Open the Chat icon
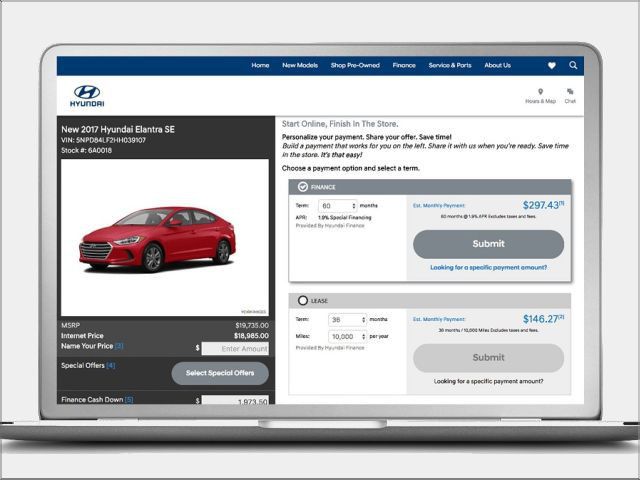The width and height of the screenshot is (640, 480). (570, 91)
